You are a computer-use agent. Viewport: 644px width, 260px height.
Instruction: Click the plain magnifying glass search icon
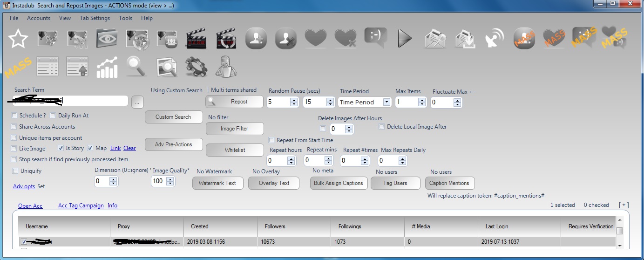(x=137, y=67)
